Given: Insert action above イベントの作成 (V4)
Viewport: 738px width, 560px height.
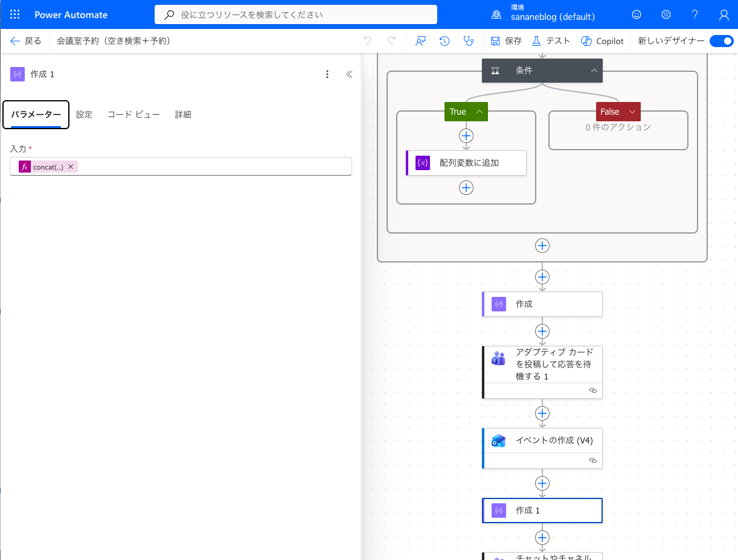Looking at the screenshot, I should coord(542,413).
